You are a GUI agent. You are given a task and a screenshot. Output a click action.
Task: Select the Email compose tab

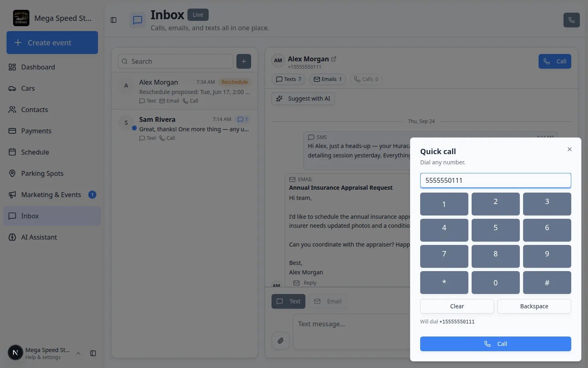(328, 301)
